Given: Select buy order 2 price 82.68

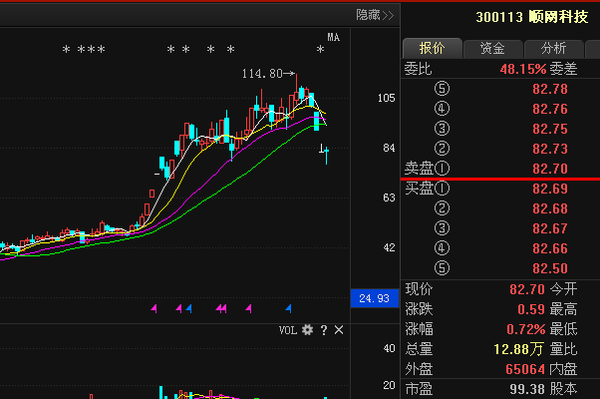Looking at the screenshot, I should (x=550, y=209).
